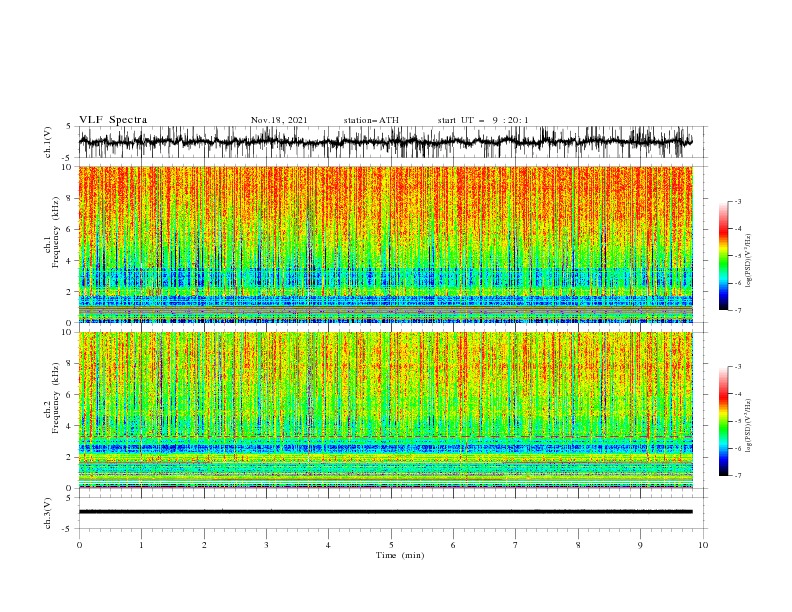Click the "4" tick on ch.2 frequency axis

[x=71, y=426]
